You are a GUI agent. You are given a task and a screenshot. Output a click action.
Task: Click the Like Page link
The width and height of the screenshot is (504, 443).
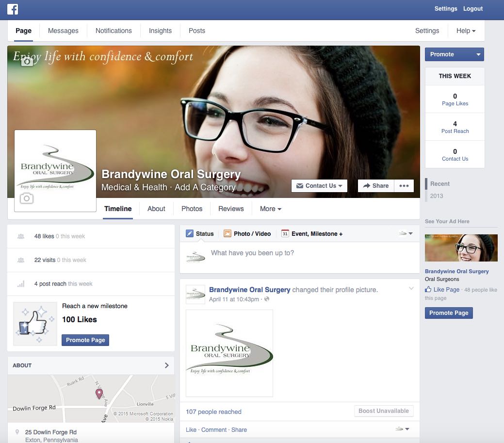point(446,289)
